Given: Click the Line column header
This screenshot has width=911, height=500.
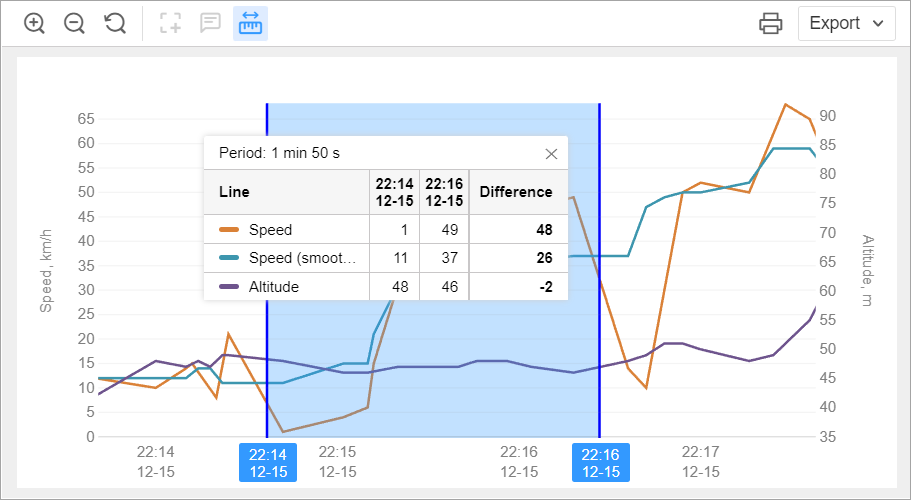Looking at the screenshot, I should click(x=234, y=192).
